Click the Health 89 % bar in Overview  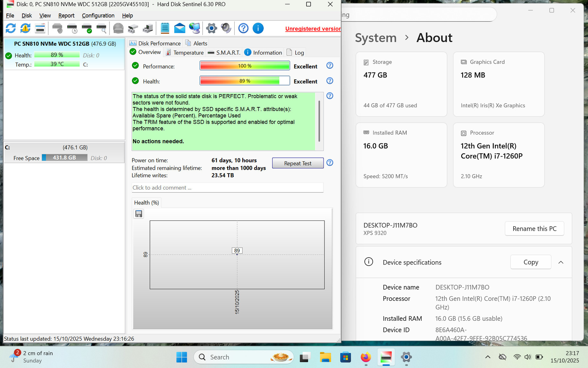tap(245, 81)
